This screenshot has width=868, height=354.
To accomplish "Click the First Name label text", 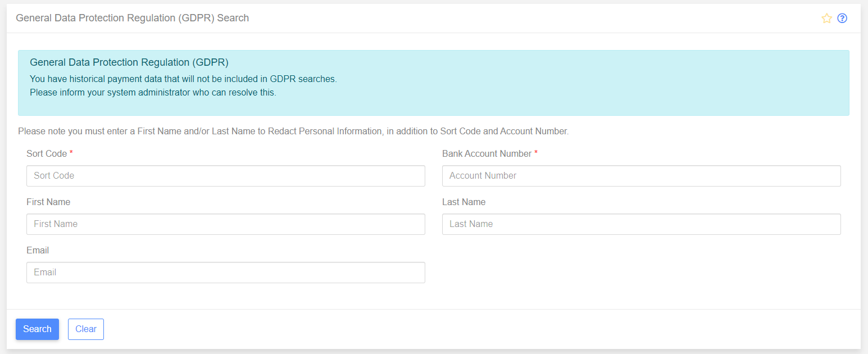I will (x=48, y=202).
